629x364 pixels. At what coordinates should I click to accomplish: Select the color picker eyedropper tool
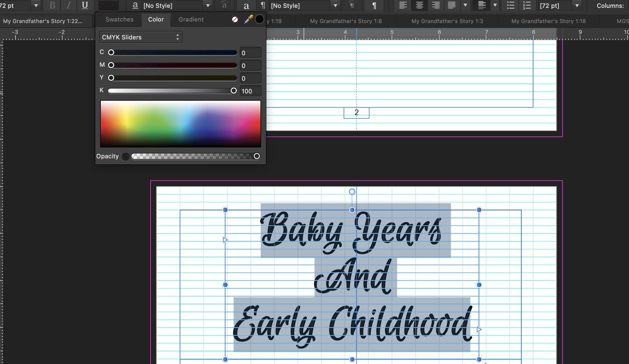[249, 19]
